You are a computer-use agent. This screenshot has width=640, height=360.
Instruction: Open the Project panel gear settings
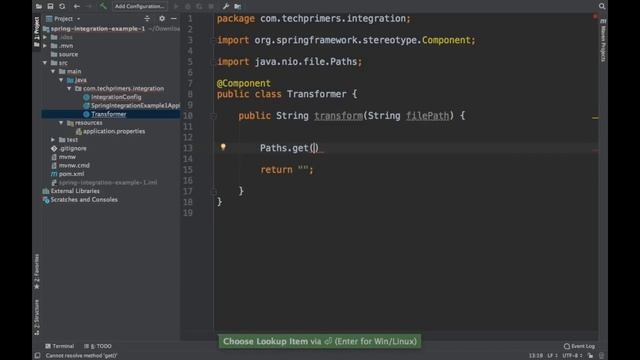[x=162, y=19]
